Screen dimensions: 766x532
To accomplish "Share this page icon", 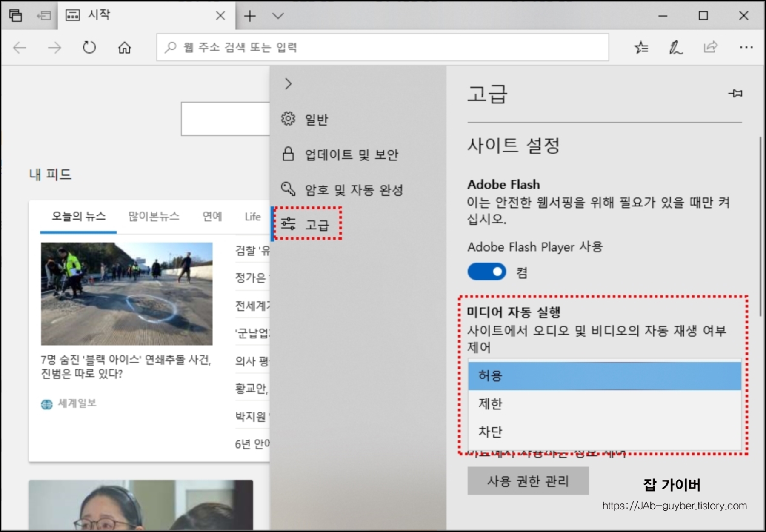I will 711,47.
